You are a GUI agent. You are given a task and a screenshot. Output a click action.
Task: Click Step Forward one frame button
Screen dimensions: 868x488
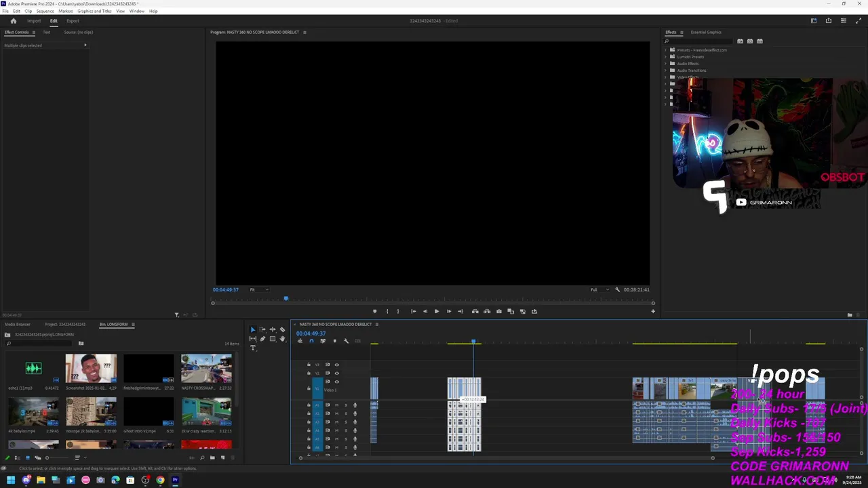coord(448,311)
